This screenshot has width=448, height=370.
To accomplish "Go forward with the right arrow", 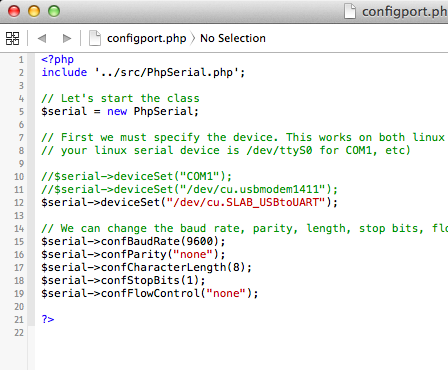I will [x=67, y=38].
